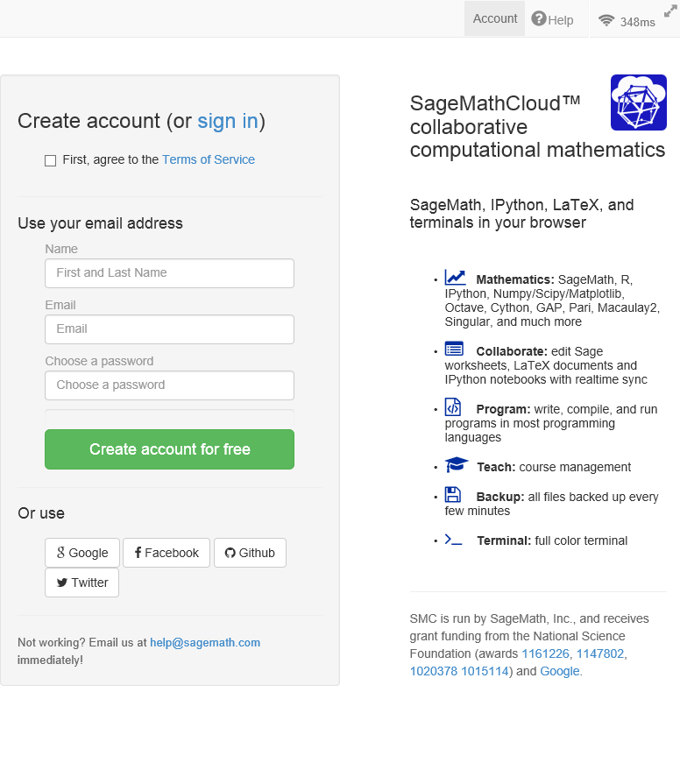Screen dimensions: 680x784
Task: Open the Account tab
Action: pyautogui.click(x=495, y=18)
